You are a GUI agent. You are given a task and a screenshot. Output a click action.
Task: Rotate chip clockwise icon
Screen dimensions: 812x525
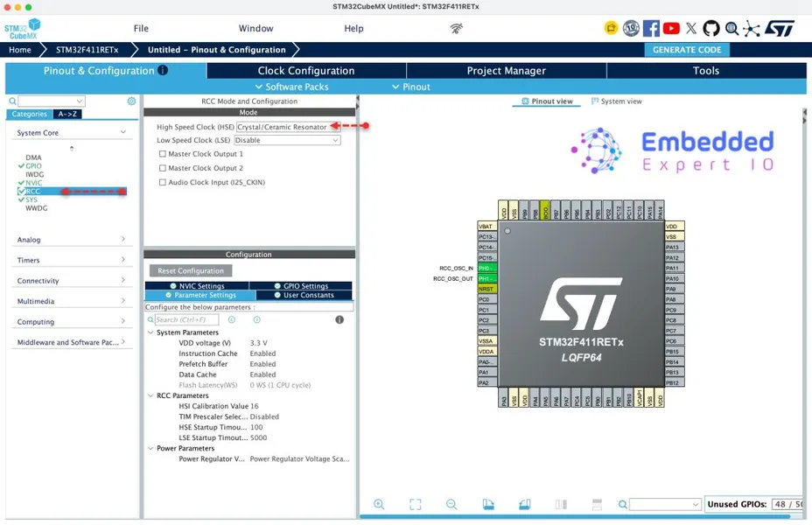(x=488, y=504)
